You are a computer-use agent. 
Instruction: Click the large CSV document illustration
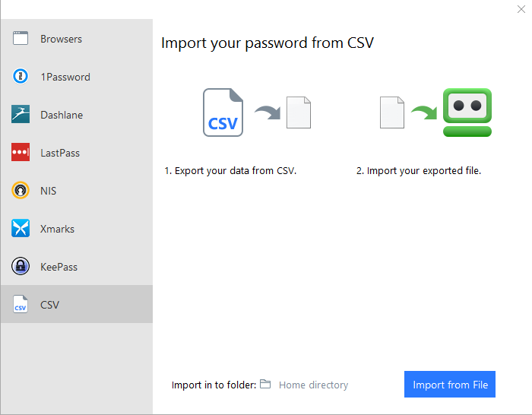coord(223,112)
